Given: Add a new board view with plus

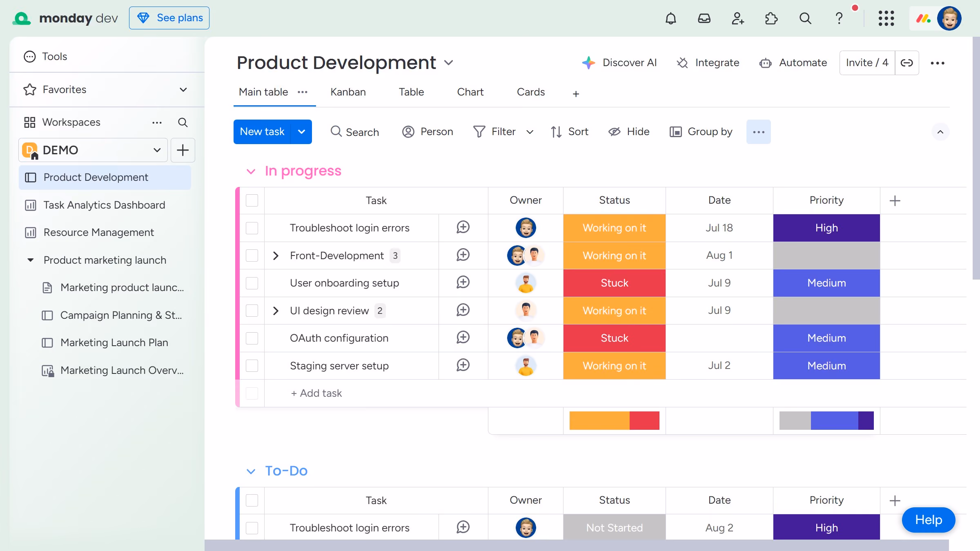Looking at the screenshot, I should tap(576, 94).
